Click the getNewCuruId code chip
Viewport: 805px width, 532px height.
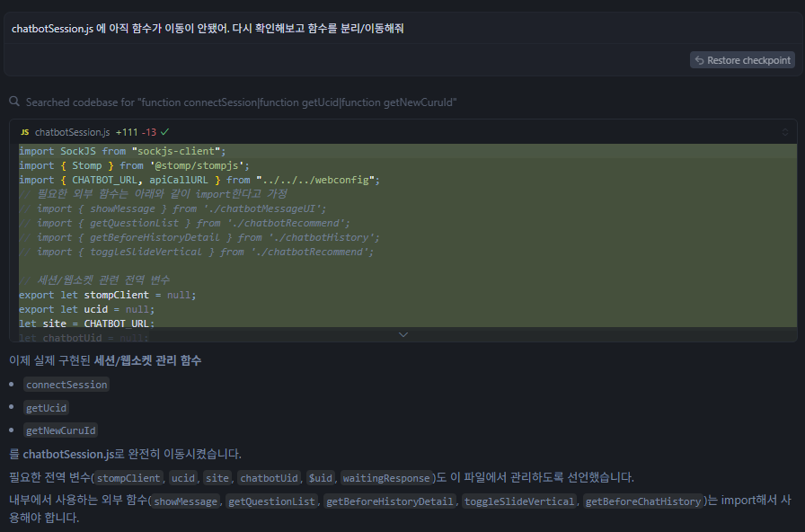[61, 430]
